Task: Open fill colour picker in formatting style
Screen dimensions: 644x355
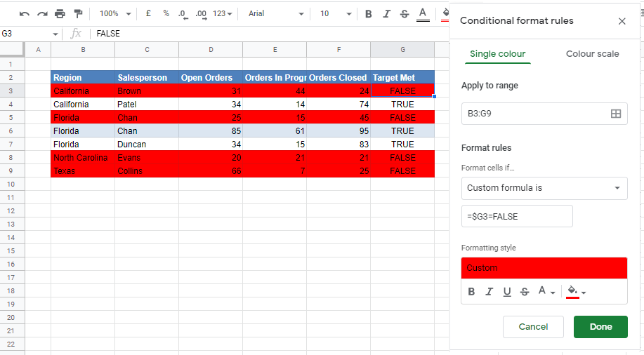Action: coord(576,291)
